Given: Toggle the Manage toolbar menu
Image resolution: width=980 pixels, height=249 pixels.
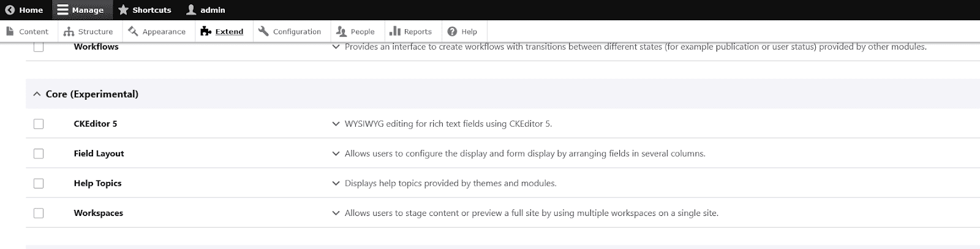Looking at the screenshot, I should (80, 10).
